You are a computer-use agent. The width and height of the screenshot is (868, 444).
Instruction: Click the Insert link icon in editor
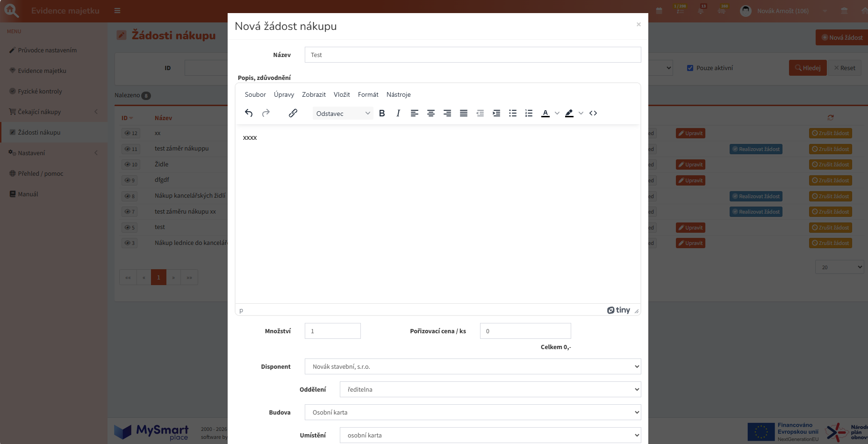(x=293, y=113)
